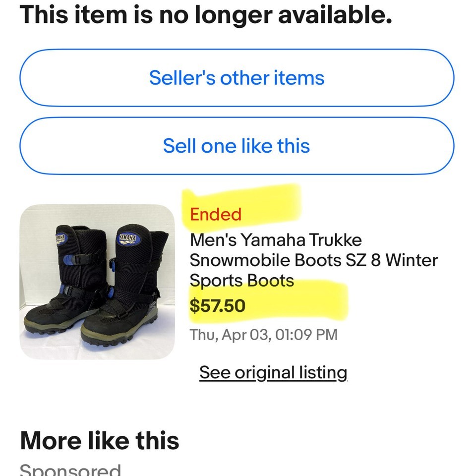Tap the Sell one like this button
The image size is (474, 476).
pos(237,146)
